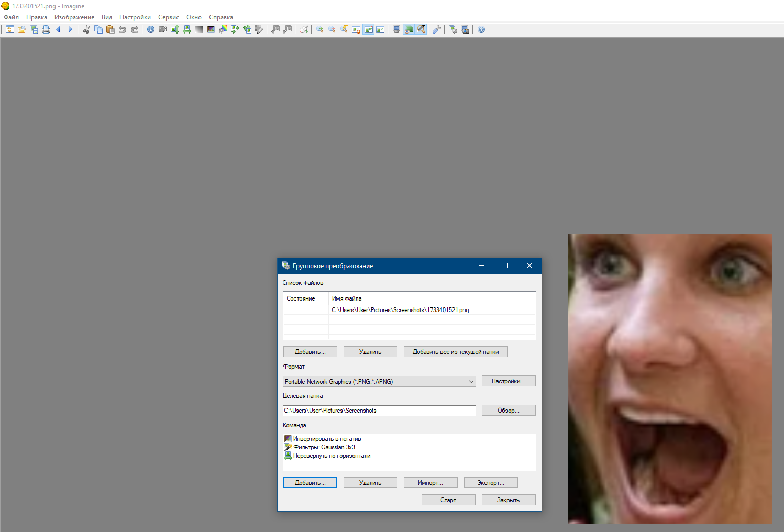Open the Файл menu
This screenshot has height=532, width=784.
pyautogui.click(x=12, y=17)
